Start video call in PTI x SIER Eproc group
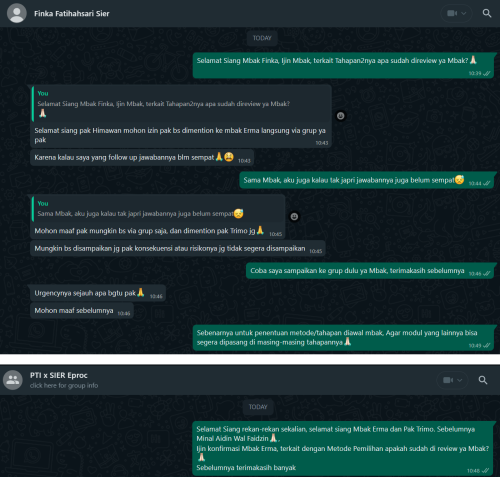The width and height of the screenshot is (500, 477). click(448, 380)
